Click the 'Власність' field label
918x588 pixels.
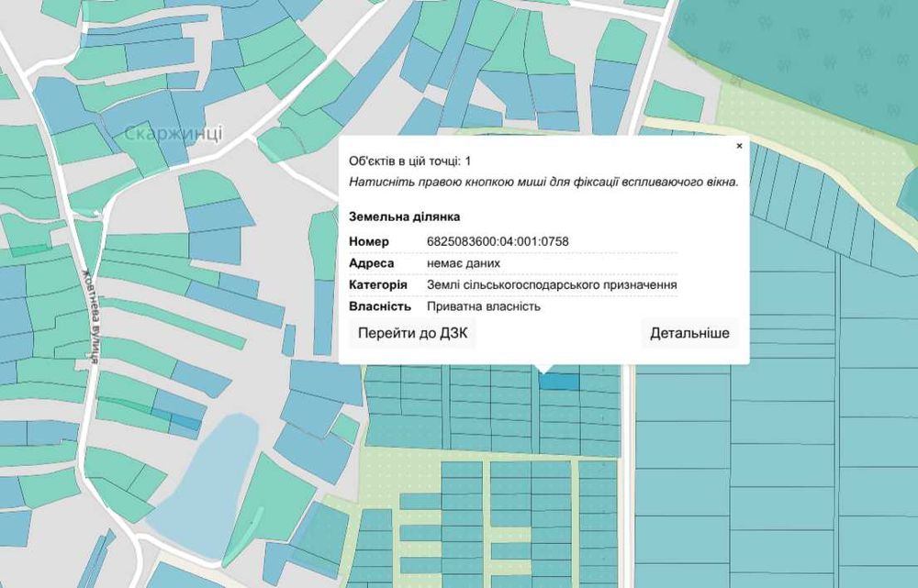380,306
